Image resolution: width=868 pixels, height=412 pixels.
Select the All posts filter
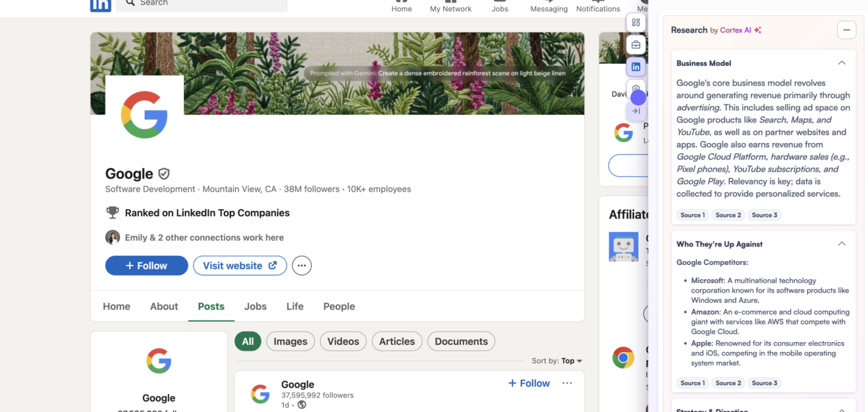click(x=248, y=341)
